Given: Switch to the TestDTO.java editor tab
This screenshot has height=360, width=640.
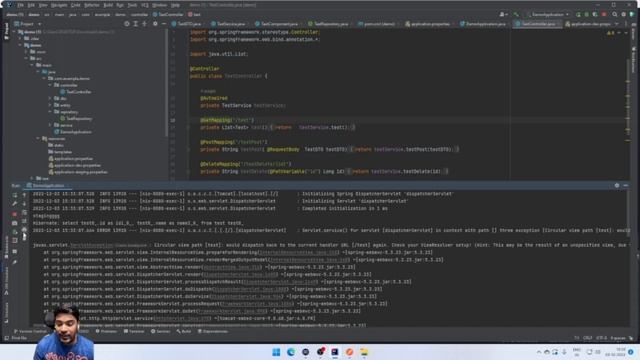Looking at the screenshot, I should [x=187, y=24].
